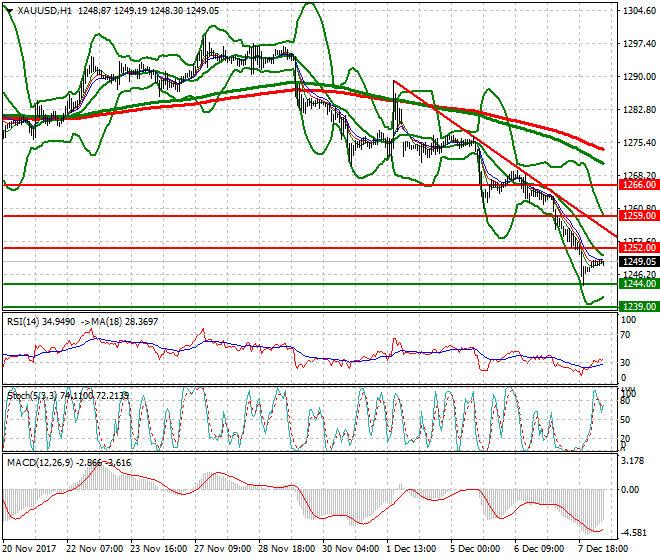Viewport: 660px width, 560px height.
Task: Click the 6 Dec 09:00 time label
Action: 540,549
